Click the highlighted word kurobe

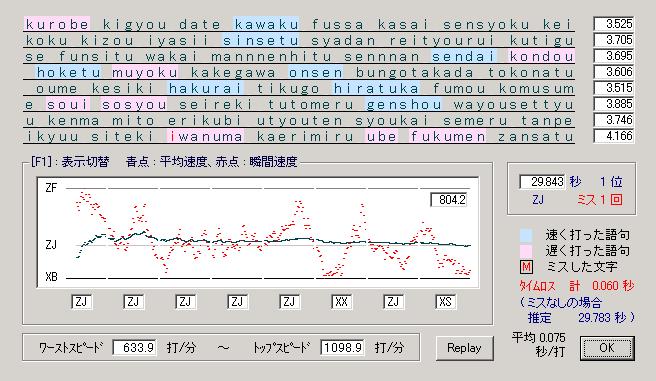[x=57, y=24]
